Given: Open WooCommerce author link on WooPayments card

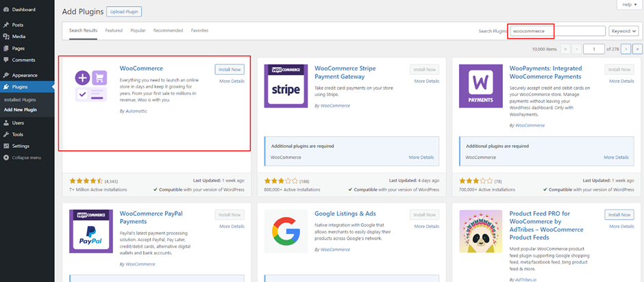Looking at the screenshot, I should 530,125.
